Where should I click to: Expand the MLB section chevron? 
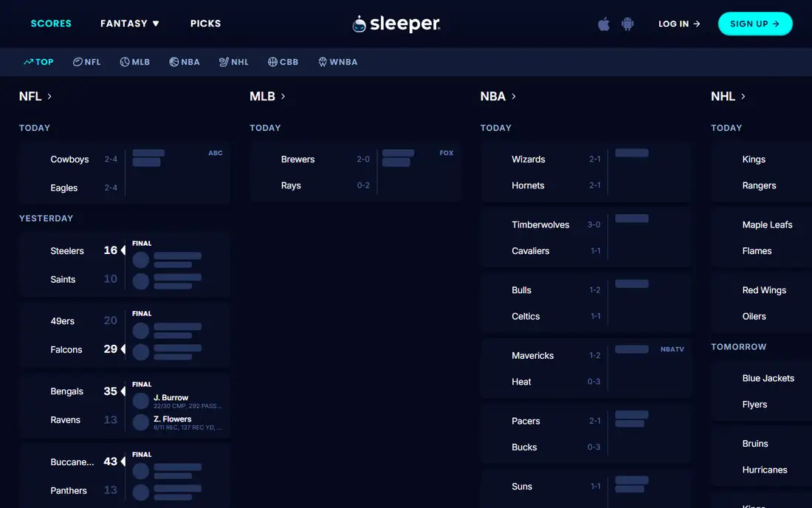[x=283, y=96]
